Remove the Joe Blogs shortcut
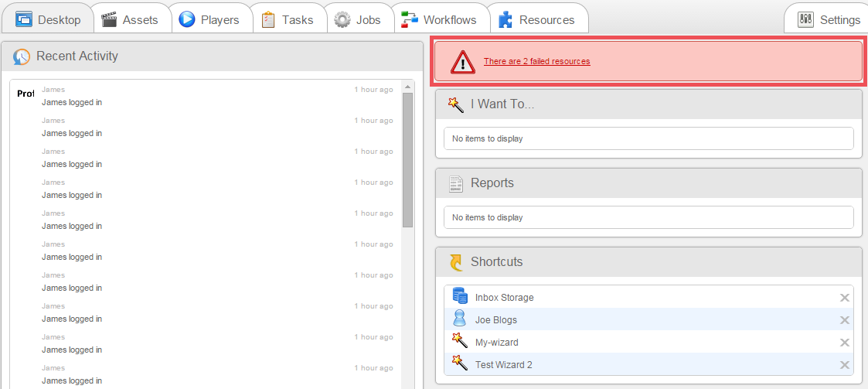 point(845,320)
